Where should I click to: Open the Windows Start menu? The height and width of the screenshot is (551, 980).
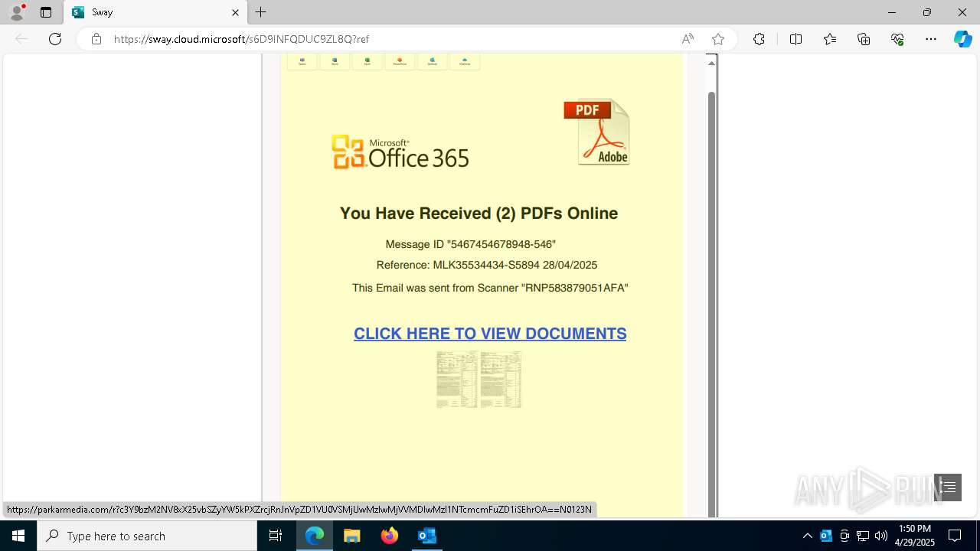(x=18, y=536)
